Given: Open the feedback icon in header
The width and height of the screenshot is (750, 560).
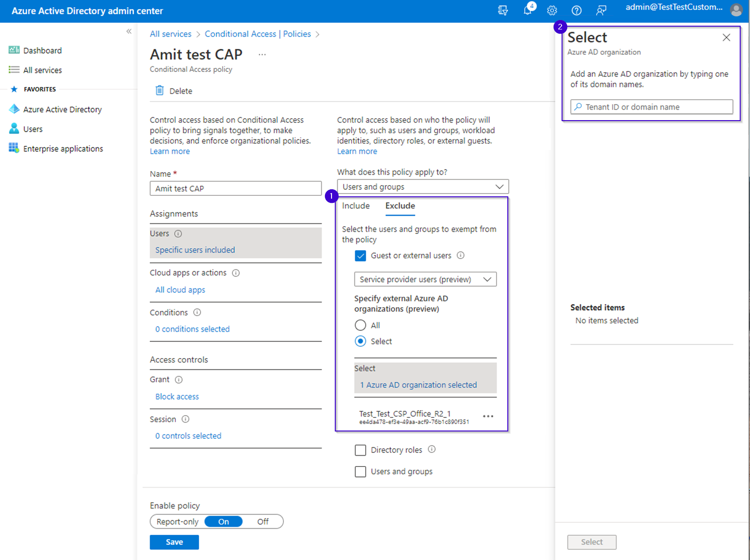Looking at the screenshot, I should [x=601, y=10].
